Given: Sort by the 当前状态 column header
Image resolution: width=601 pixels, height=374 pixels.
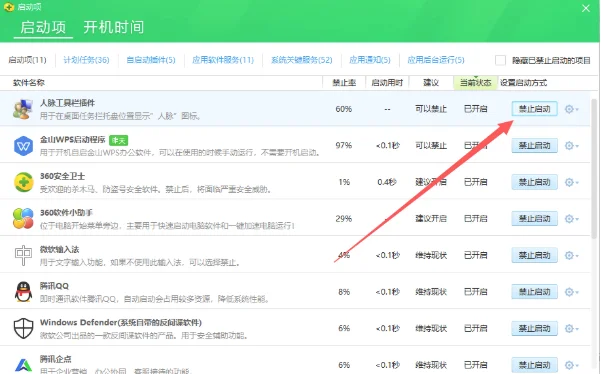Looking at the screenshot, I should coord(475,83).
